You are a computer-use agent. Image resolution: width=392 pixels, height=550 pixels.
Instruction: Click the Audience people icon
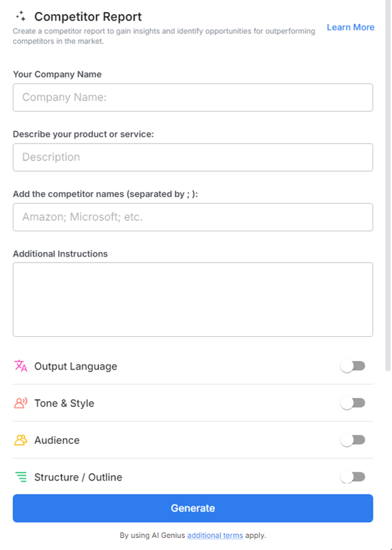(x=20, y=440)
